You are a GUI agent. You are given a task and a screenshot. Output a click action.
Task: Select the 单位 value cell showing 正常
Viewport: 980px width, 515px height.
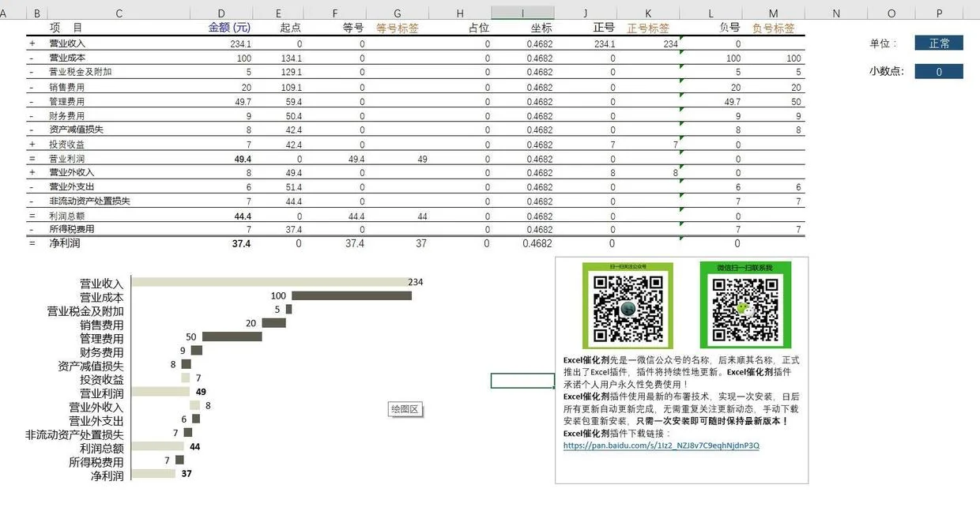pos(939,43)
